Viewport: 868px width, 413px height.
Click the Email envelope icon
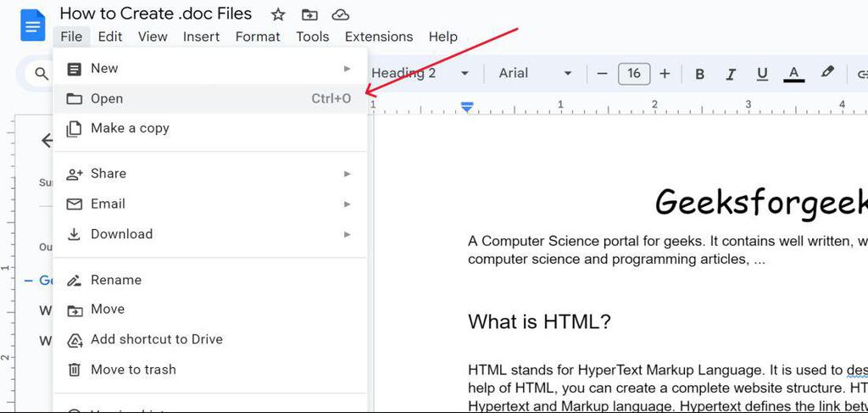74,204
